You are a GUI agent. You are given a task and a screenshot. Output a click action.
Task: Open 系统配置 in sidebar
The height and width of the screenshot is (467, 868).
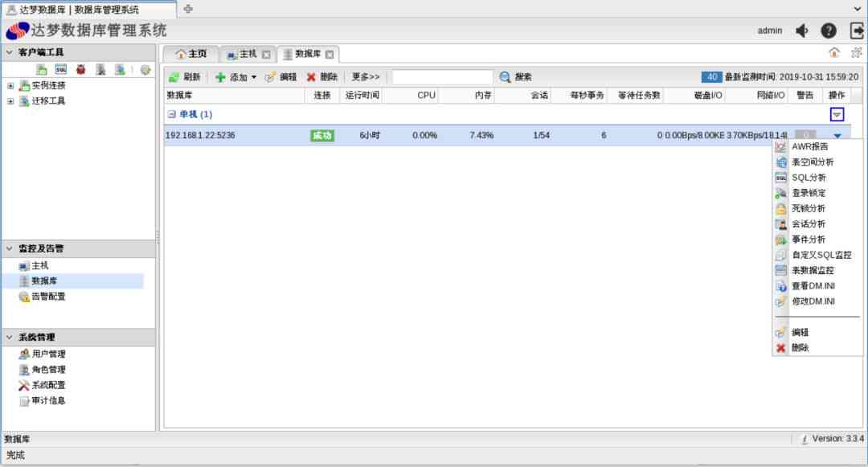42,385
